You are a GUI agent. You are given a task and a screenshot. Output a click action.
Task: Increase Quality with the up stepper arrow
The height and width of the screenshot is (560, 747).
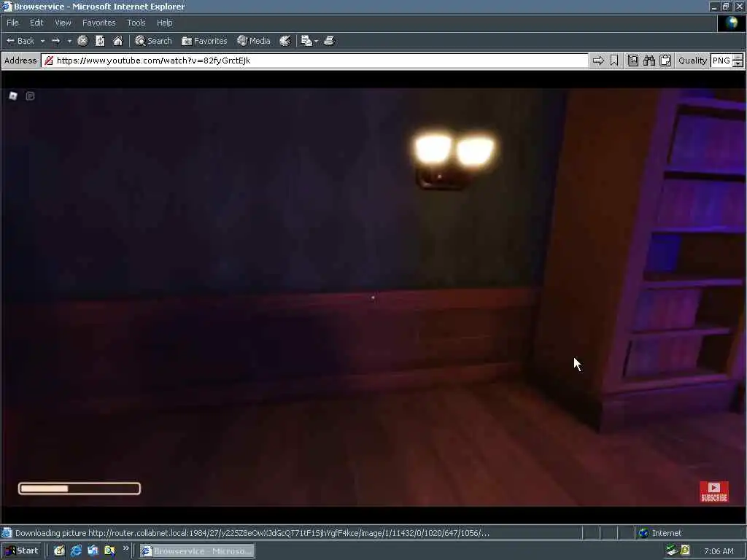pos(738,57)
